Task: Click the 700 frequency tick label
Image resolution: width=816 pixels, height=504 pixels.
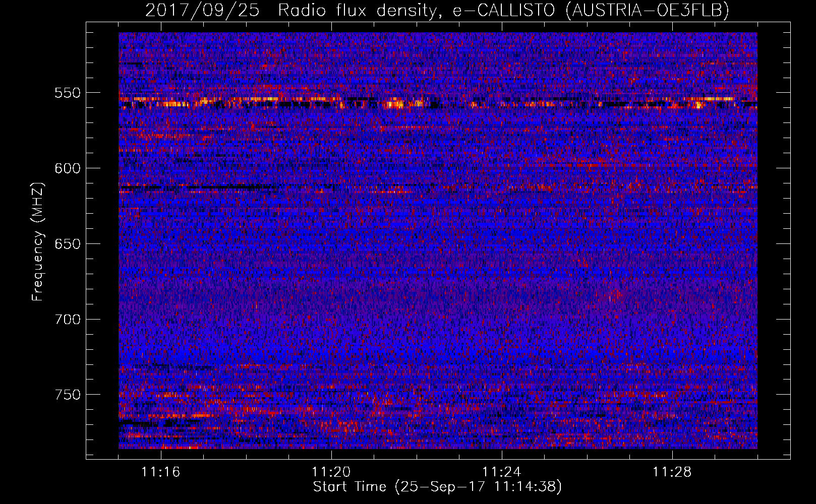Action: [68, 320]
